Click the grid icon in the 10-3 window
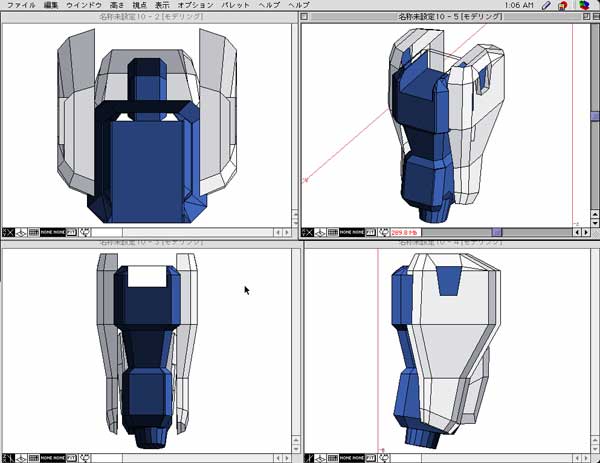This screenshot has width=600, height=463. [x=34, y=458]
